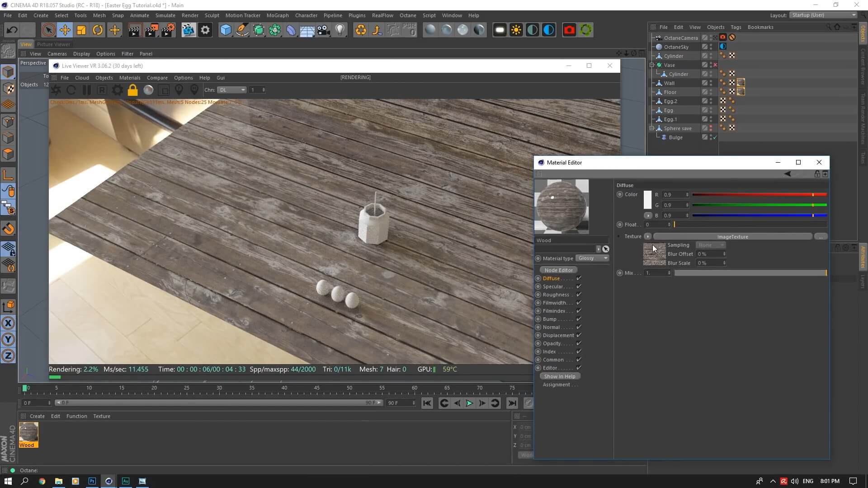Toggle a visibility dot on the Sphere save object

pos(710,127)
